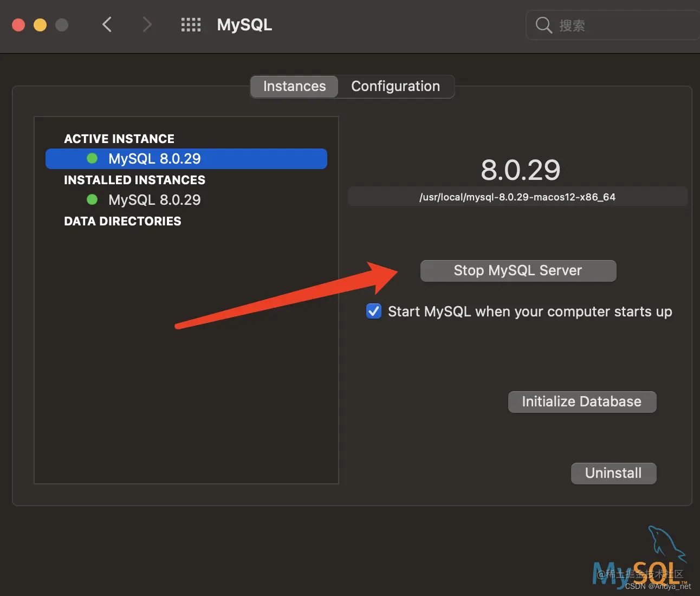Minimize the window with the yellow button
The height and width of the screenshot is (596, 700).
tap(40, 25)
